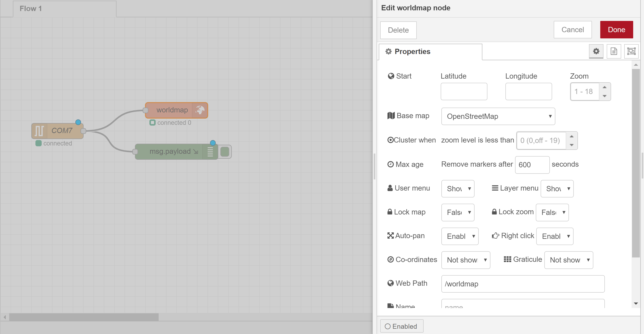
Task: Click the horizontal canvas scrollbar thumb
Action: (84, 317)
